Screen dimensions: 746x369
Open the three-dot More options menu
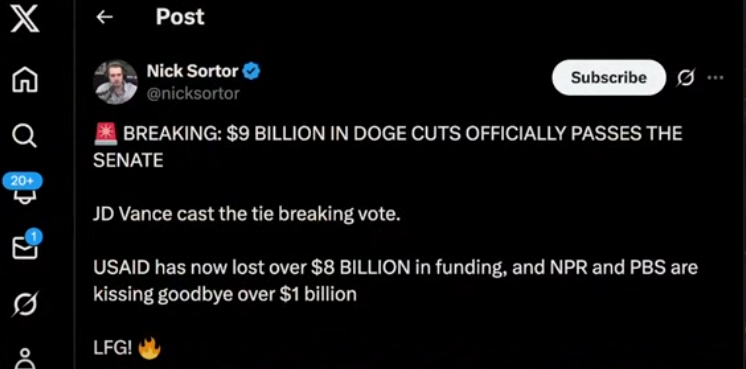click(x=715, y=78)
